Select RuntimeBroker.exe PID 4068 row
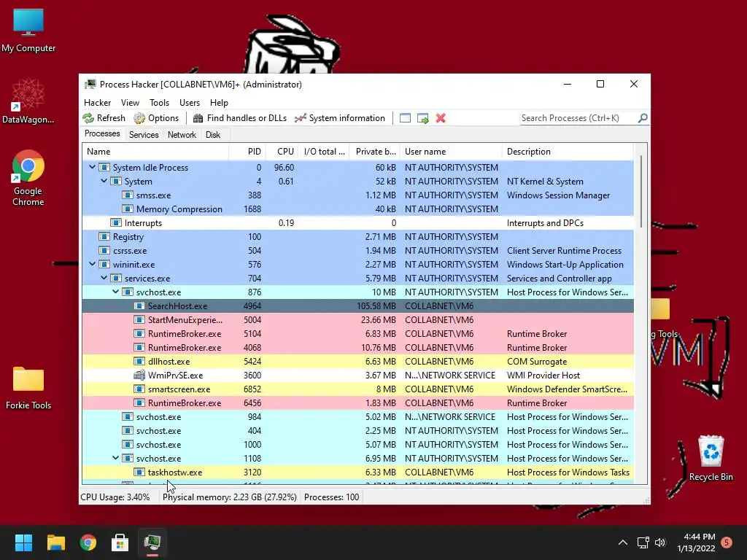The width and height of the screenshot is (747, 560). point(357,347)
